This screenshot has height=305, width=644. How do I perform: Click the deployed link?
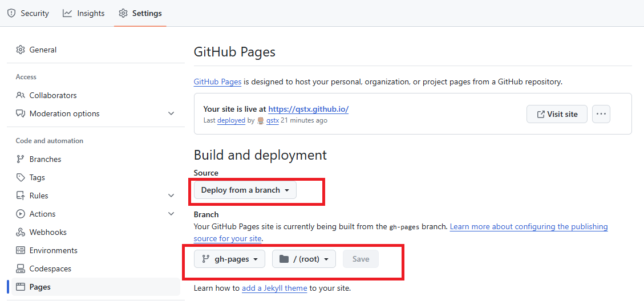(x=231, y=121)
